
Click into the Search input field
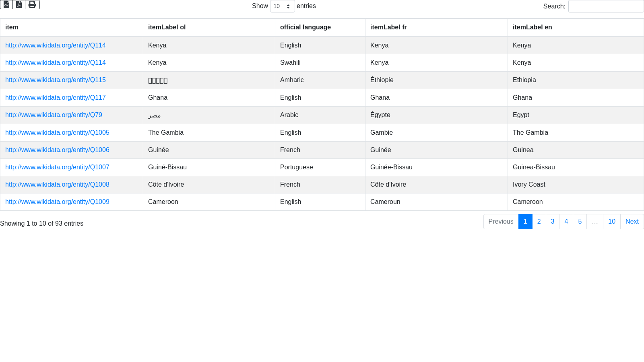click(606, 6)
